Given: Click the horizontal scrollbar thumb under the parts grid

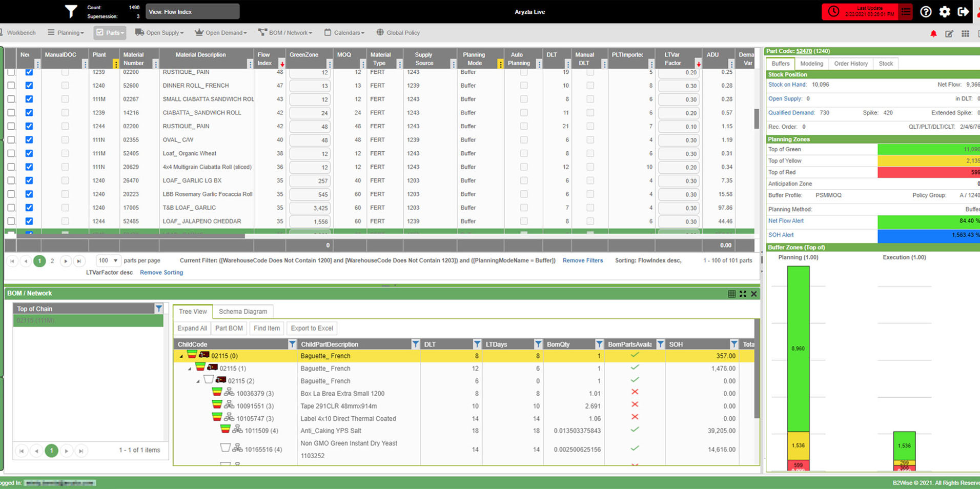Looking at the screenshot, I should [x=131, y=236].
